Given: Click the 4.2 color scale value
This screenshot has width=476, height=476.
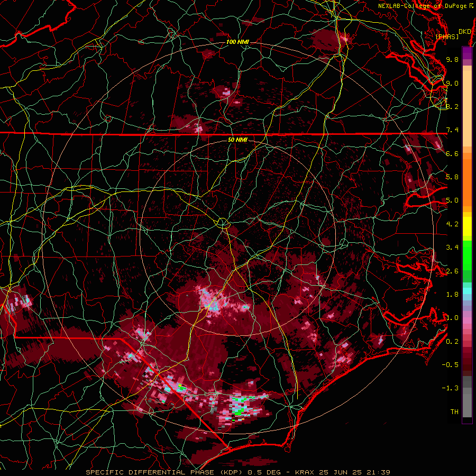Looking at the screenshot, I should [x=452, y=224].
